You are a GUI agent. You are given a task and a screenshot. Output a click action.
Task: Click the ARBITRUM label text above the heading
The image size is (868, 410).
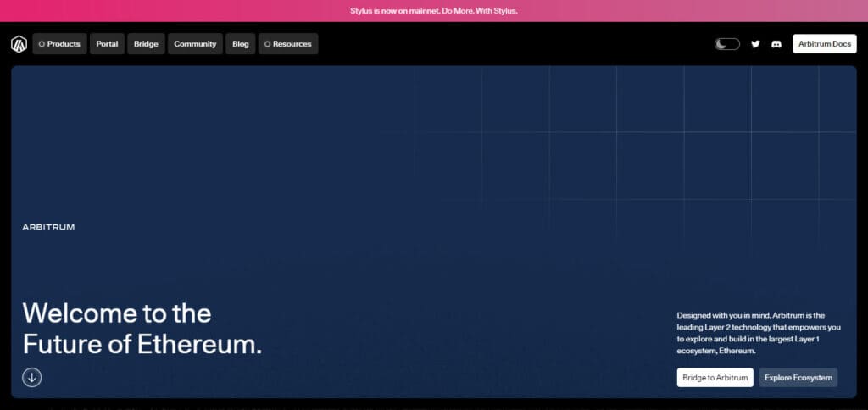[48, 227]
